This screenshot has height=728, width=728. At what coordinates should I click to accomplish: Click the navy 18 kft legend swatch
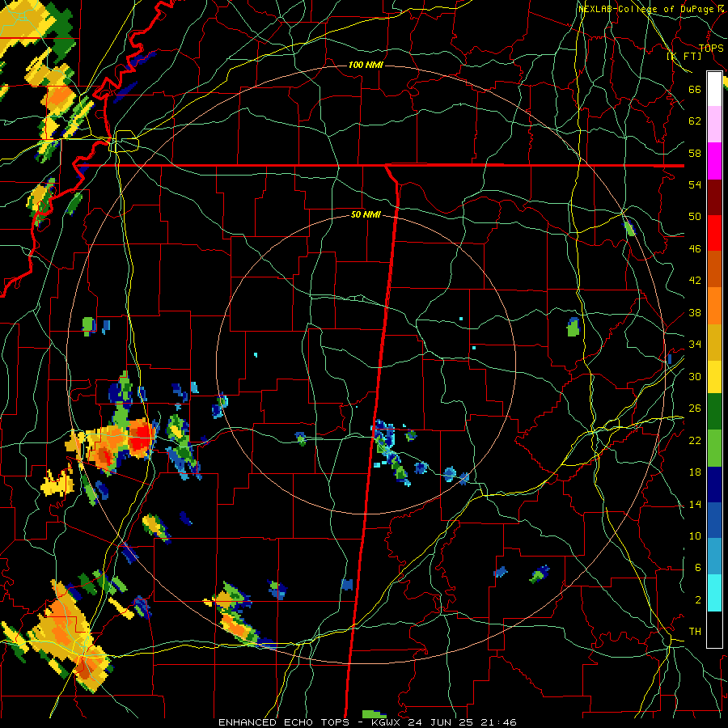pyautogui.click(x=714, y=485)
